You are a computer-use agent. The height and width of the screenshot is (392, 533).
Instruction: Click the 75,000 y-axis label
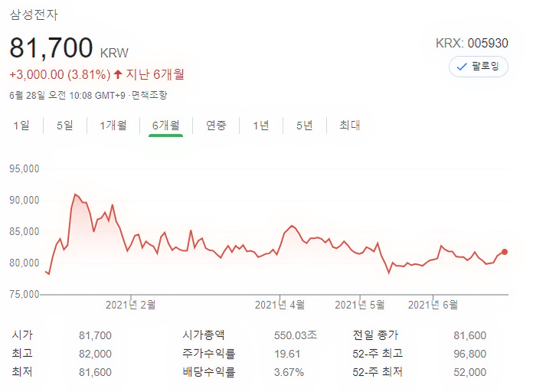tap(25, 294)
